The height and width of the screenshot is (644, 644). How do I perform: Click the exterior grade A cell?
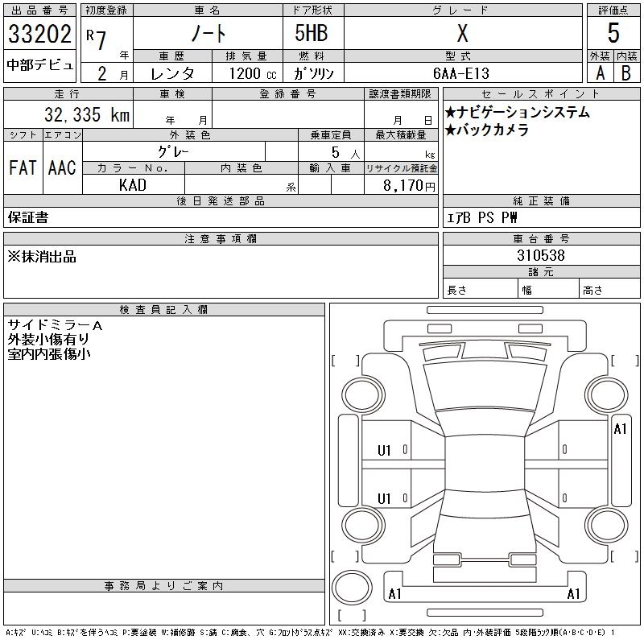[600, 72]
